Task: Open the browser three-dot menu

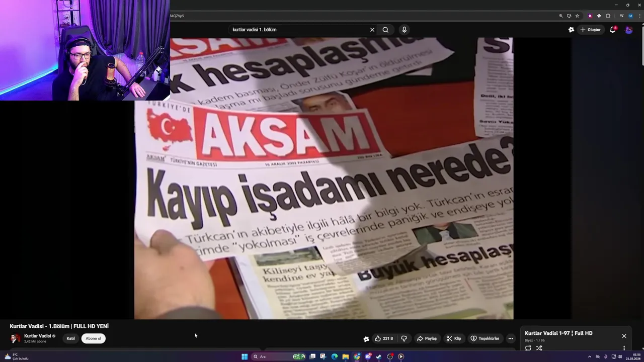Action: click(x=639, y=16)
